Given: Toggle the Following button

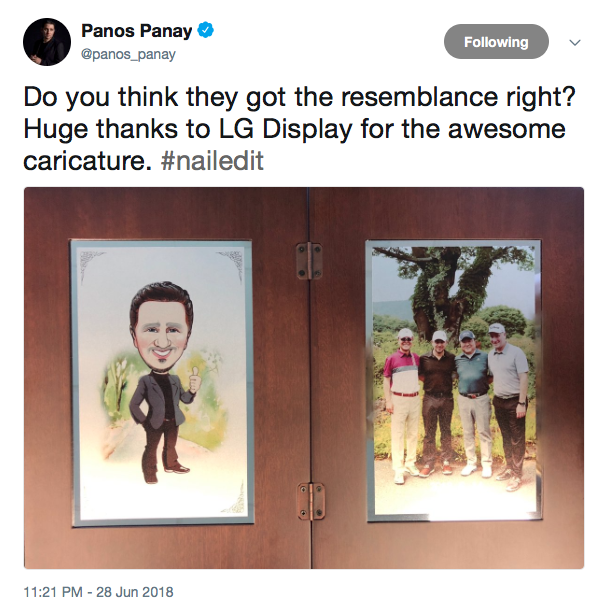Looking at the screenshot, I should click(x=496, y=41).
